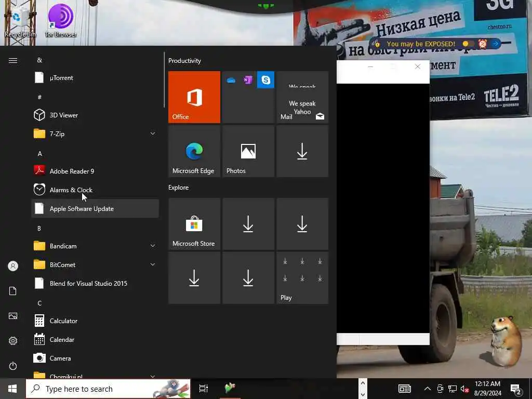Click the bird app icon on taskbar
Image resolution: width=532 pixels, height=399 pixels.
click(x=230, y=388)
